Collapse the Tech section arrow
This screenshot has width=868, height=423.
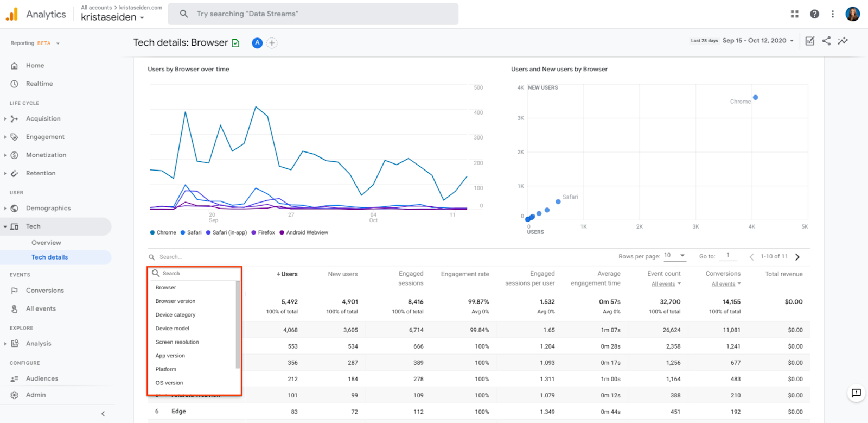(x=5, y=226)
